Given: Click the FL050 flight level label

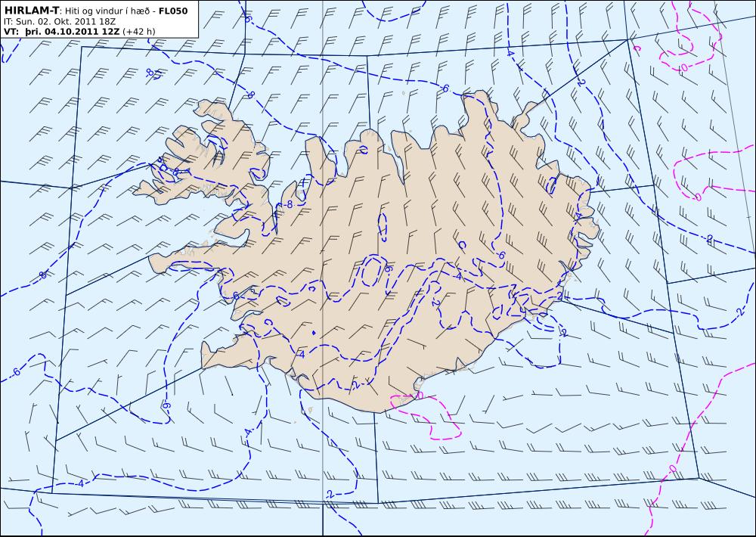Looking at the screenshot, I should pos(173,10).
